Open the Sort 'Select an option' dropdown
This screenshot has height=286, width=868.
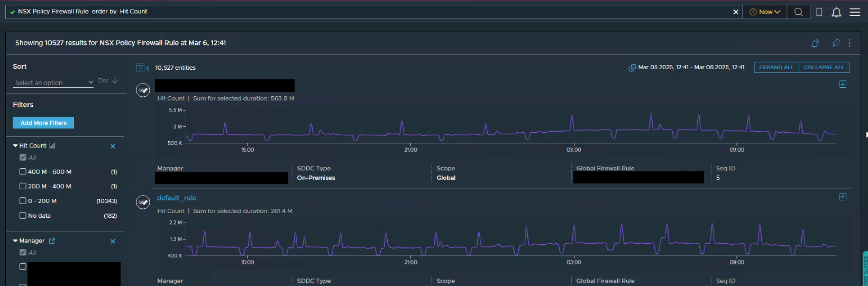[x=53, y=82]
